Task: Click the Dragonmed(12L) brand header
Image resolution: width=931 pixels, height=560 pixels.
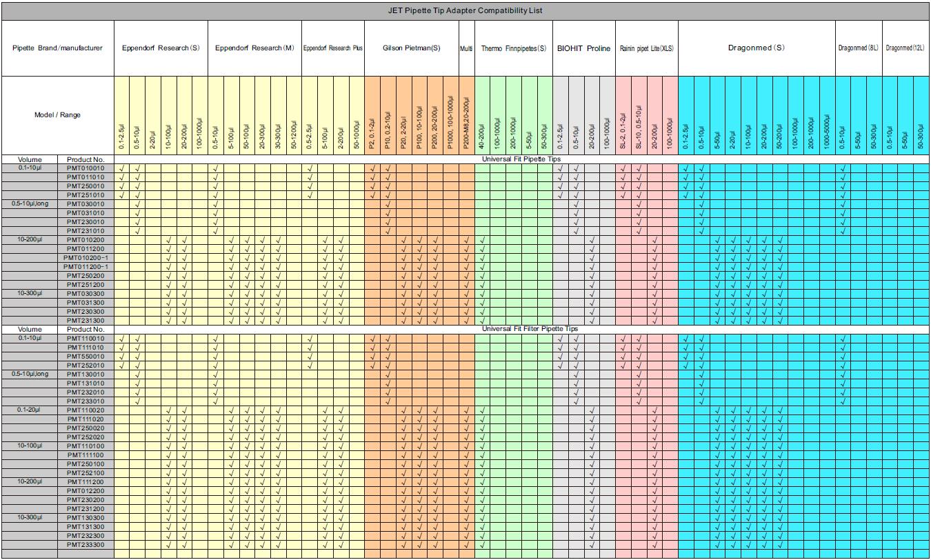Action: point(905,48)
